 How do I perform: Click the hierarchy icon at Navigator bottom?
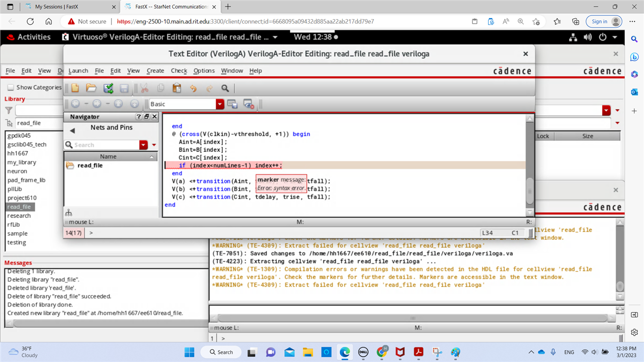(x=68, y=213)
